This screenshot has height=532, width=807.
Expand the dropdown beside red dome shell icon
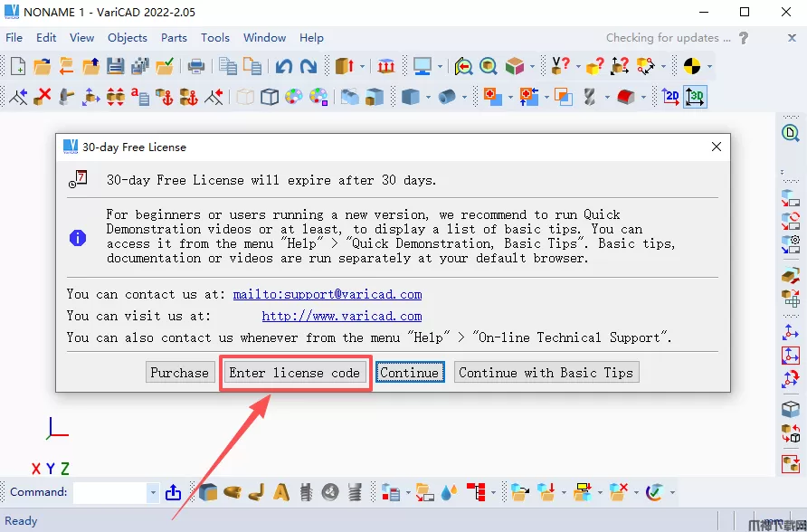click(x=643, y=96)
